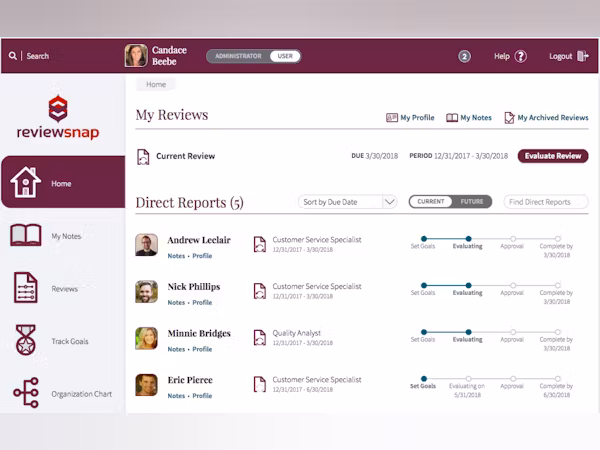
Task: Switch role toggle to User
Action: point(285,56)
